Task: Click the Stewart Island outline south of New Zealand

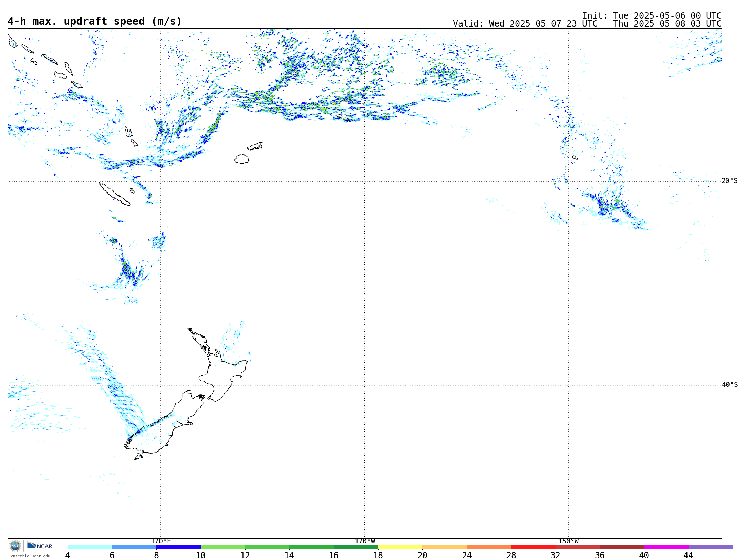Action: (138, 457)
